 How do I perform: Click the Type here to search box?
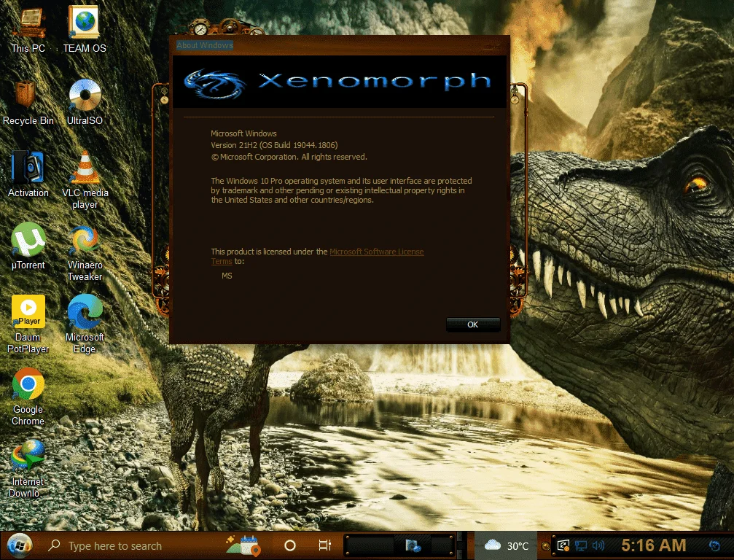click(x=115, y=546)
